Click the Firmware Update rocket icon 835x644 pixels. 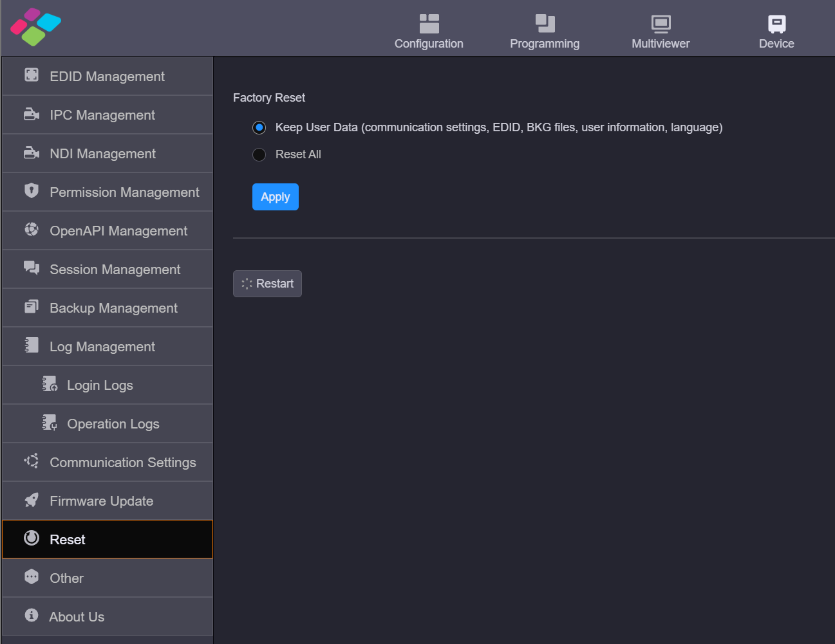pos(32,500)
